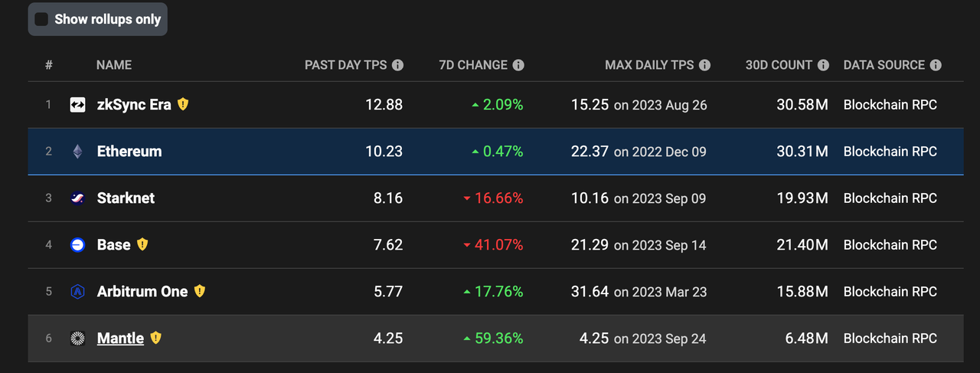Click the Arbitrum One logo icon
This screenshot has width=980, height=373.
[x=77, y=292]
